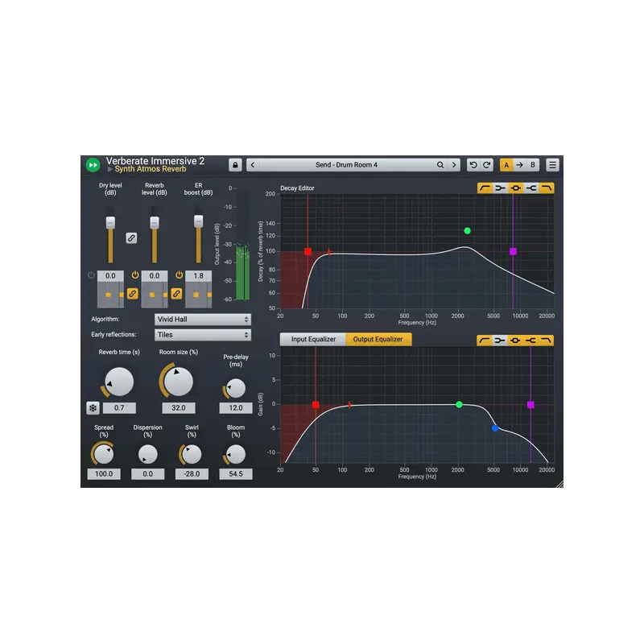Click the undo arrow icon
644x644 pixels.
pyautogui.click(x=473, y=165)
